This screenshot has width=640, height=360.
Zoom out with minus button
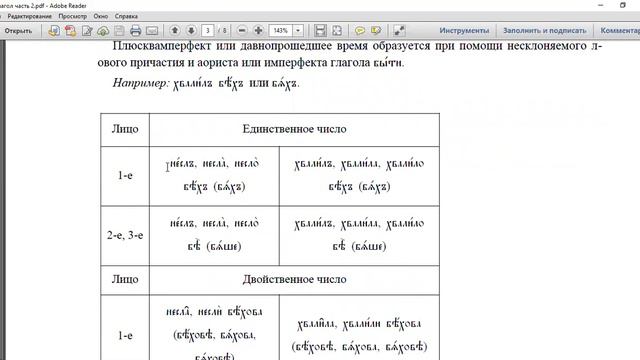pos(242,31)
